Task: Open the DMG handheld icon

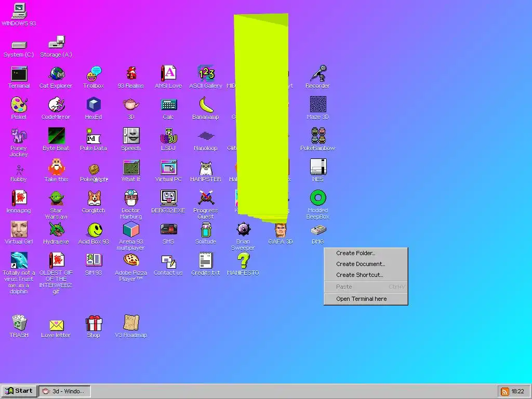Action: [318, 230]
